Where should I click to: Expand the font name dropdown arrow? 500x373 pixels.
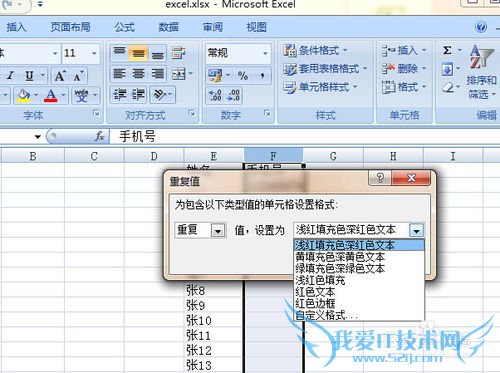click(55, 53)
